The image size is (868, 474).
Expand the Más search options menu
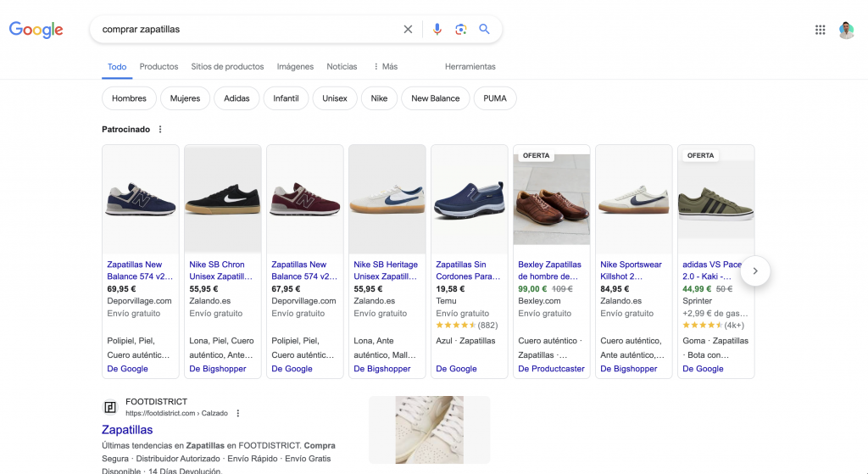coord(385,67)
